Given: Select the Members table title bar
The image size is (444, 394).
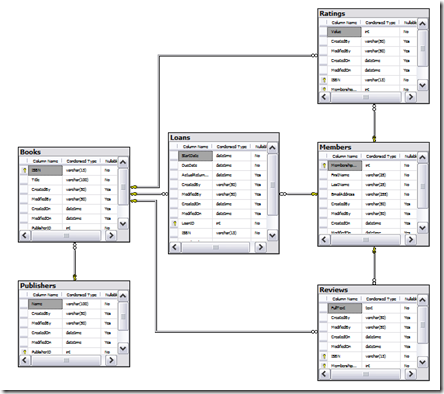Looking at the screenshot, I should [x=373, y=147].
